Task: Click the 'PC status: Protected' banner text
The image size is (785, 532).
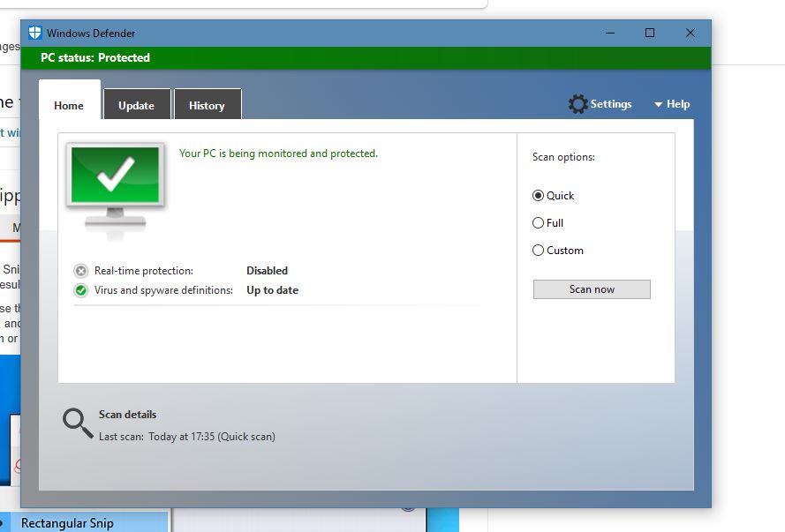Action: click(x=95, y=58)
